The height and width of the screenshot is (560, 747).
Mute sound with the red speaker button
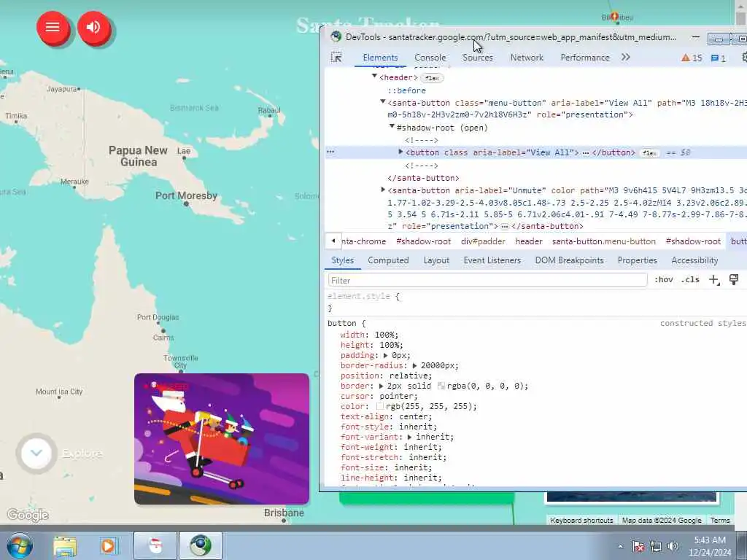(93, 27)
